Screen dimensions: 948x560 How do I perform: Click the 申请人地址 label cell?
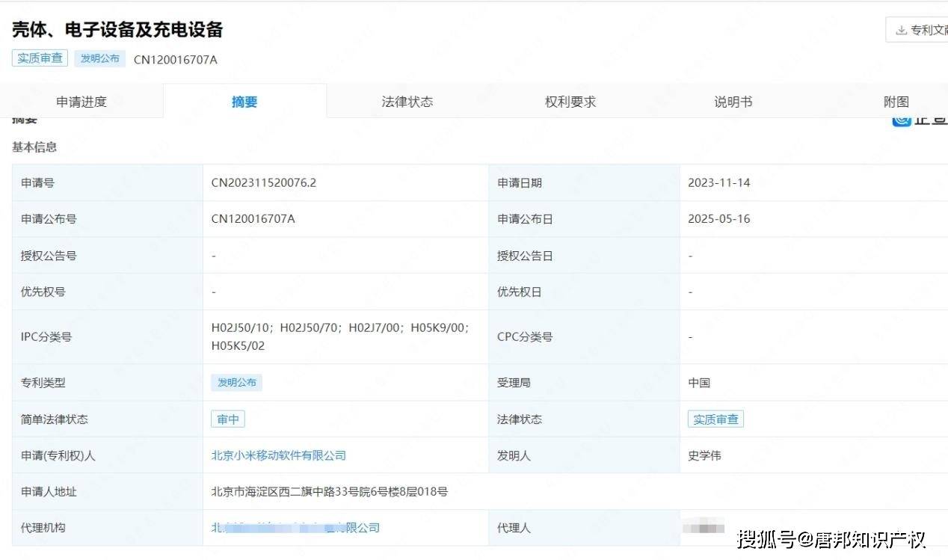tap(108, 492)
